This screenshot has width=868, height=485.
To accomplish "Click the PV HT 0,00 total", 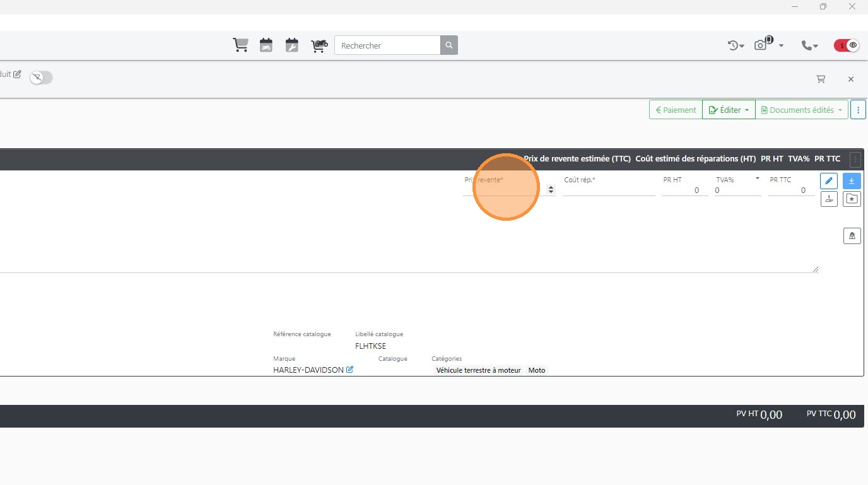I will 759,414.
